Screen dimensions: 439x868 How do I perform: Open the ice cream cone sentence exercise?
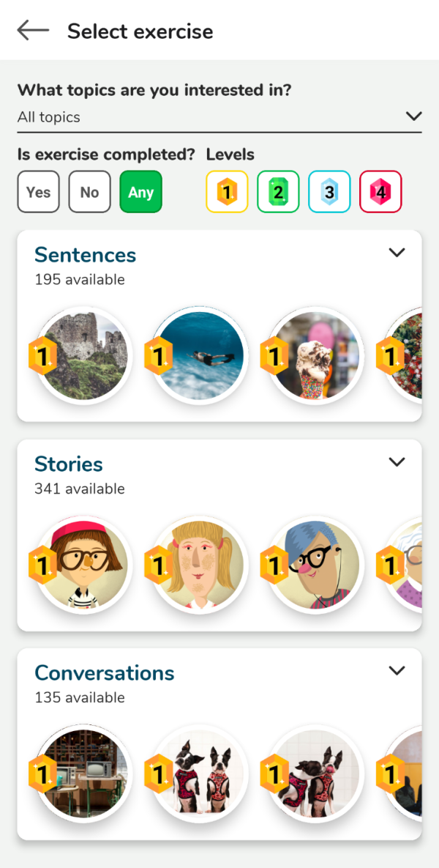pos(315,356)
